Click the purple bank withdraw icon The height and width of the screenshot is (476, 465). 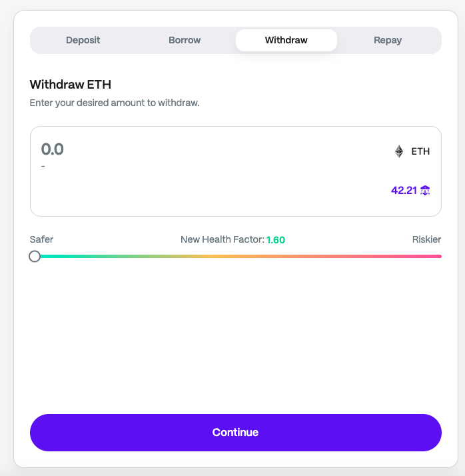[425, 191]
